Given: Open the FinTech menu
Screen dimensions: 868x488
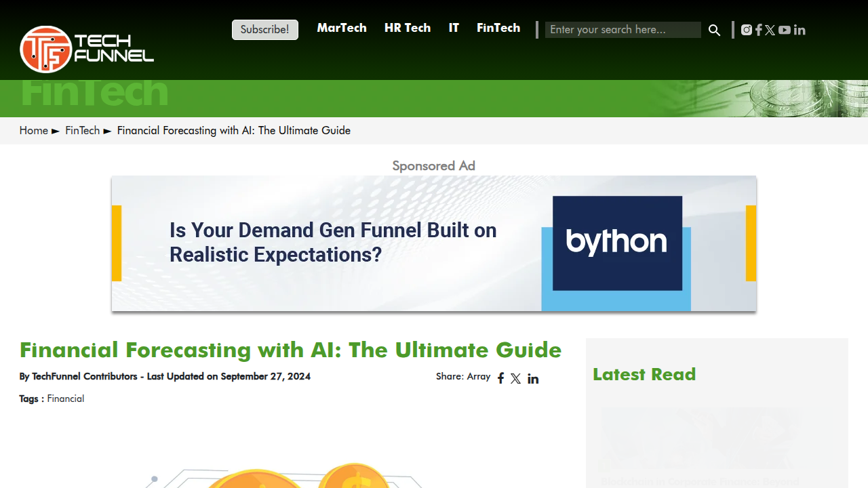Looking at the screenshot, I should click(x=498, y=28).
